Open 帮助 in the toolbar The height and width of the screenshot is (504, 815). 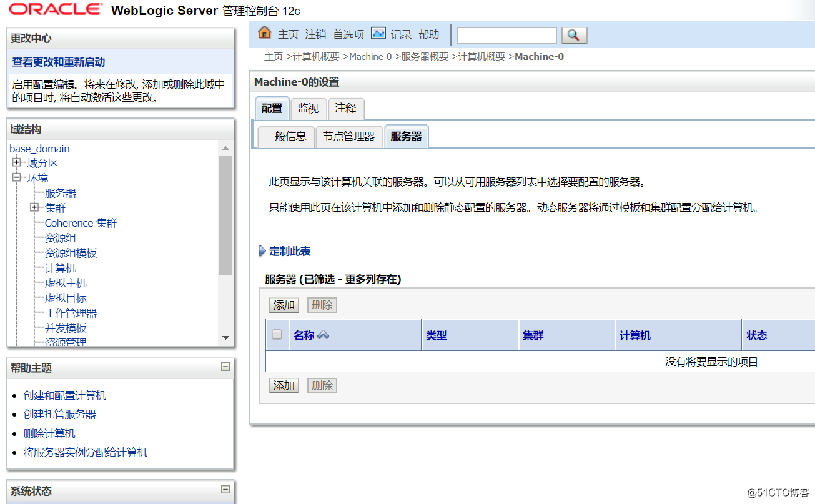tap(429, 34)
